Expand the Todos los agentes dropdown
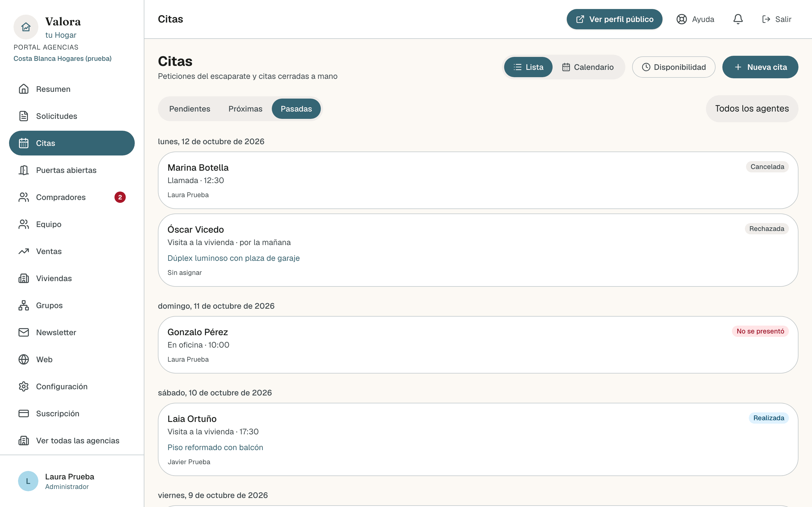The width and height of the screenshot is (812, 507). [752, 109]
